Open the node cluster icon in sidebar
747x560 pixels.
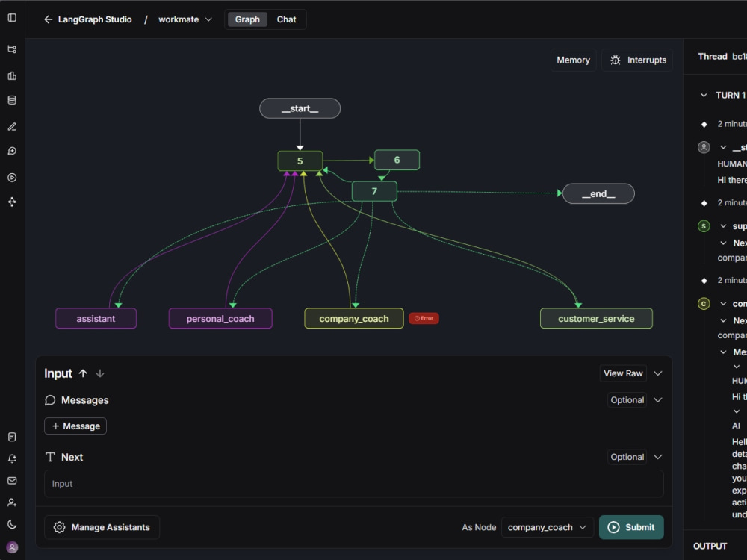point(13,202)
